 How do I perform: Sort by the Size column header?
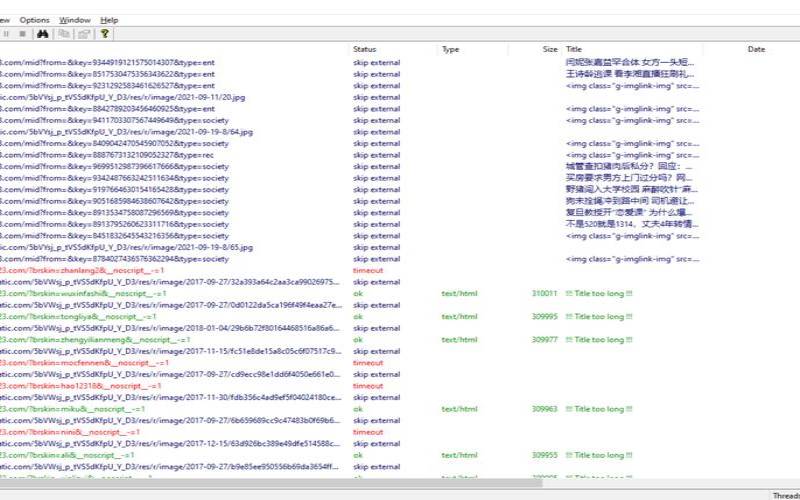click(x=550, y=49)
